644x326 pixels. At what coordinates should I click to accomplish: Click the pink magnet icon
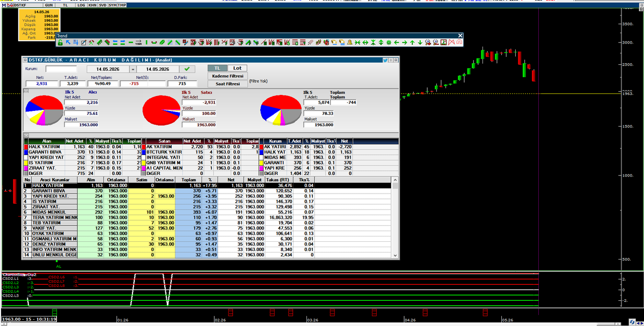click(459, 42)
